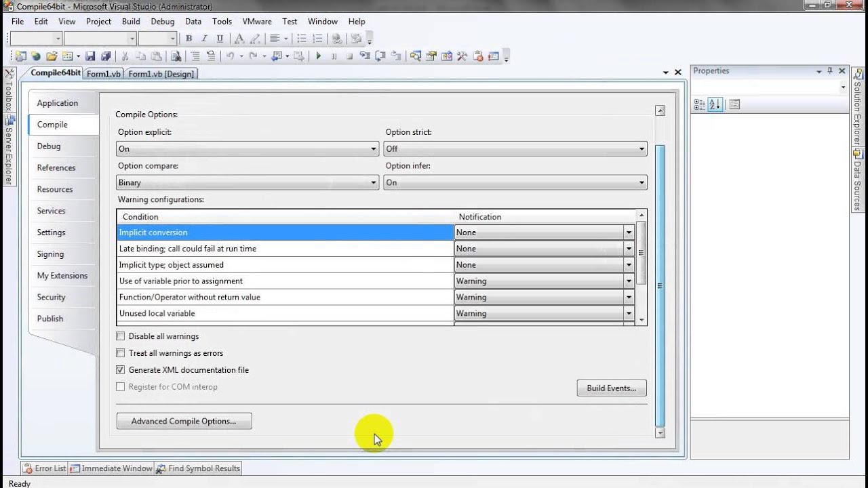Click the Save floppy disk icon
The width and height of the screenshot is (868, 488).
pyautogui.click(x=90, y=56)
